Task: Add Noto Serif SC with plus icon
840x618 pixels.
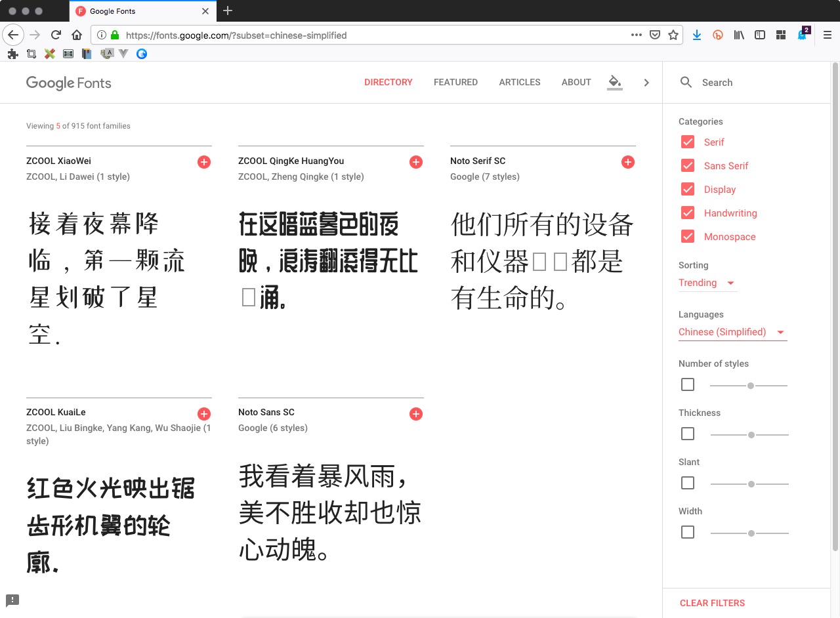Action: coord(628,162)
